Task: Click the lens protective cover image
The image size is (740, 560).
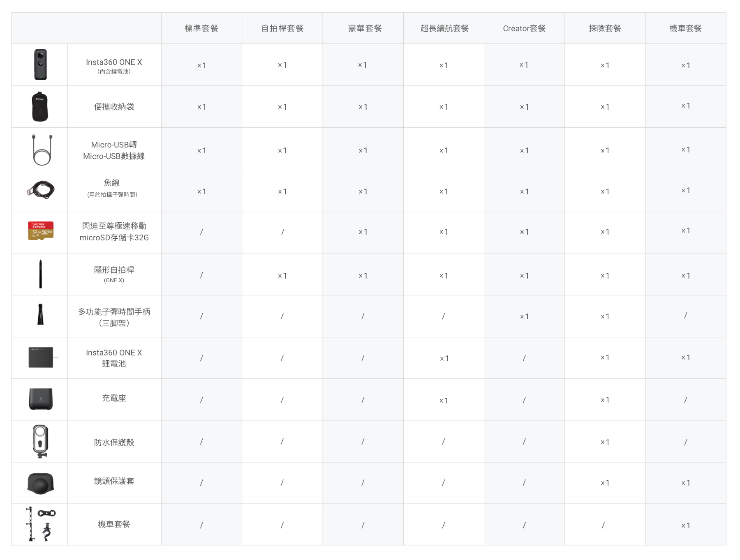Action: tap(41, 484)
